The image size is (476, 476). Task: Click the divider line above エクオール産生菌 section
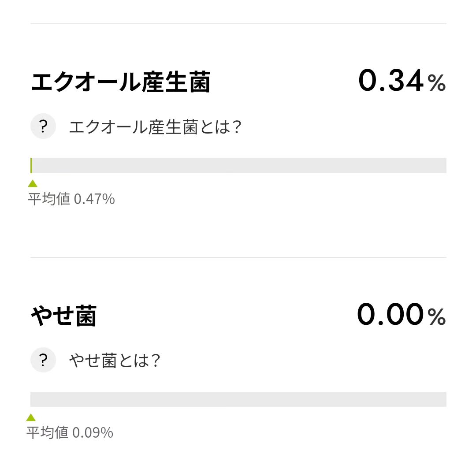pos(238,24)
